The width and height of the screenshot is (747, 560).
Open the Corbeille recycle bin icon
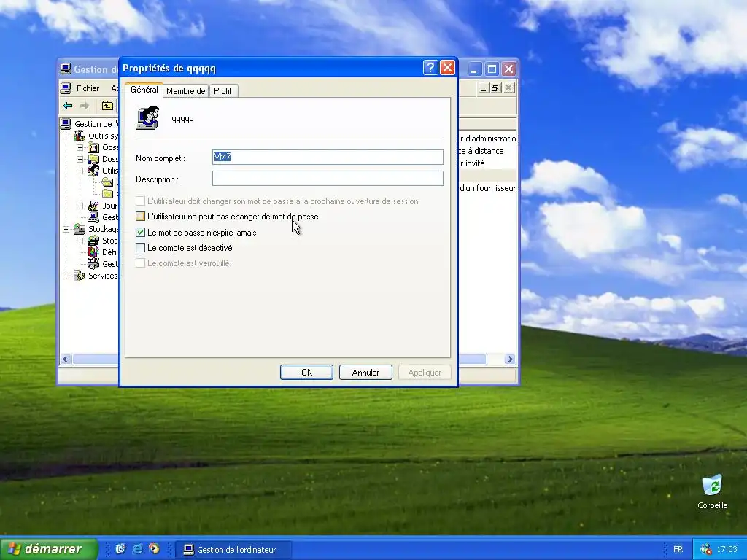tap(712, 485)
